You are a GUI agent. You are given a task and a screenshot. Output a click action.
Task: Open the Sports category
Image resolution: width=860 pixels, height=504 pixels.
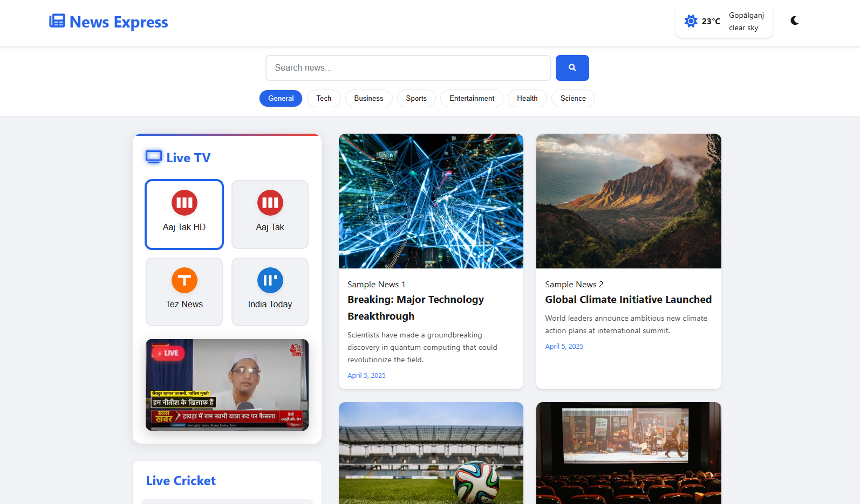coord(416,99)
